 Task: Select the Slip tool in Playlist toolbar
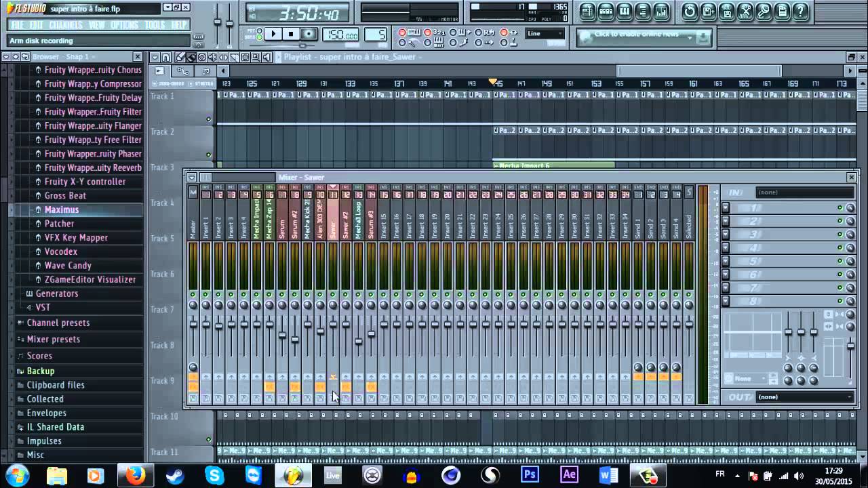pyautogui.click(x=224, y=58)
